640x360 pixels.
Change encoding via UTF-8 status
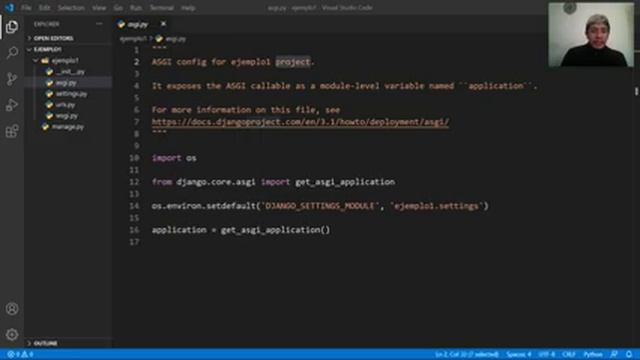coord(546,354)
